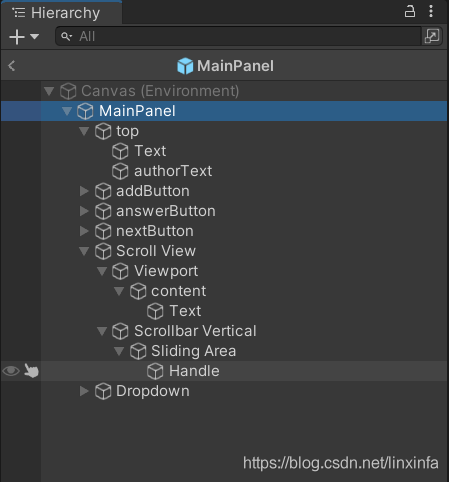Focus the hierarchy search field
This screenshot has width=449, height=482.
238,36
